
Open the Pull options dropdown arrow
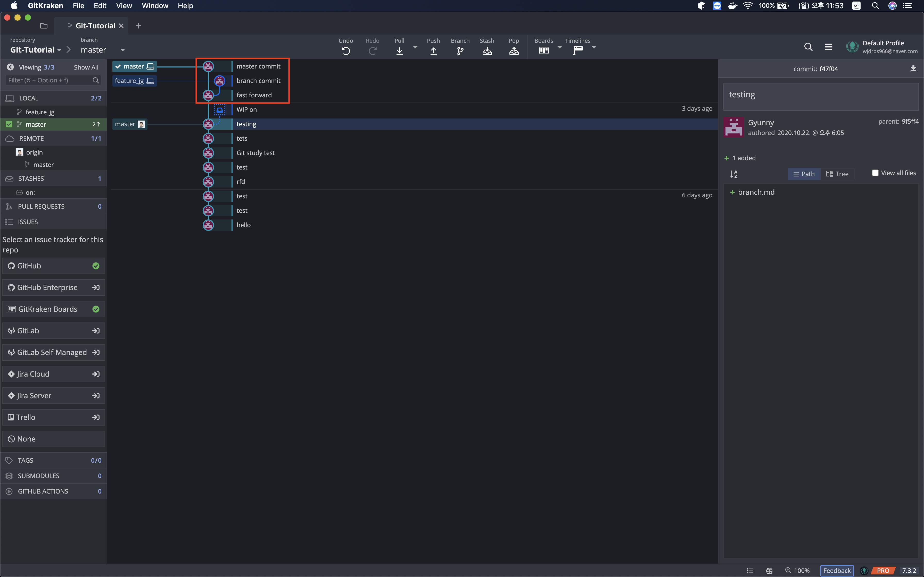tap(415, 47)
